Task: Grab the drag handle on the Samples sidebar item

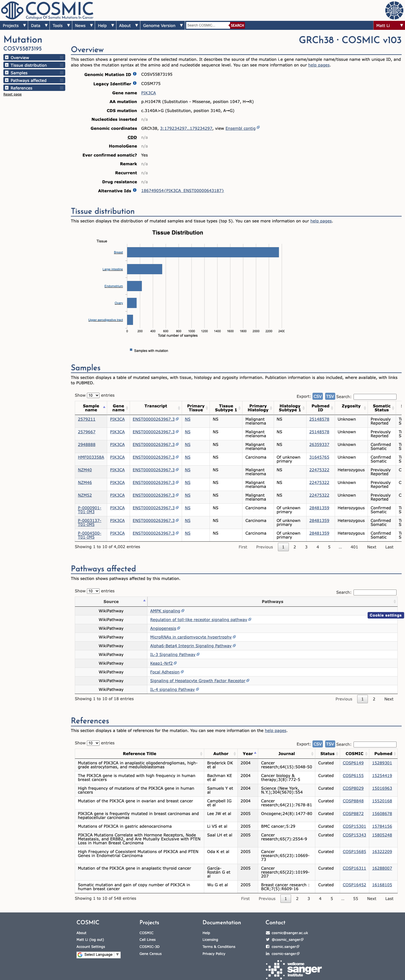Action: (62, 73)
